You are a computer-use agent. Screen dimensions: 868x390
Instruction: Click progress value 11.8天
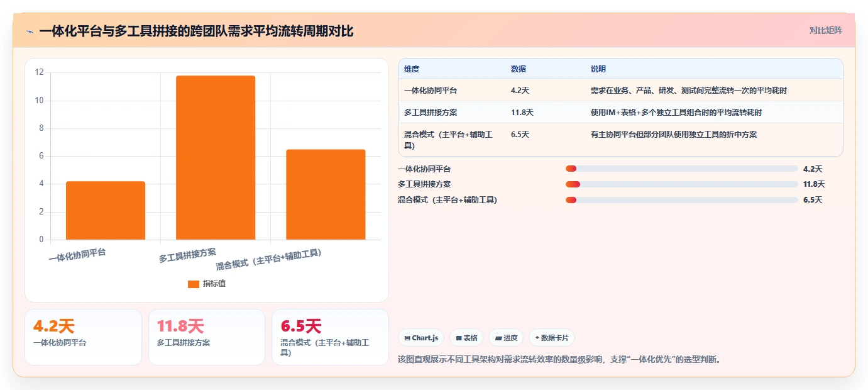coord(814,184)
